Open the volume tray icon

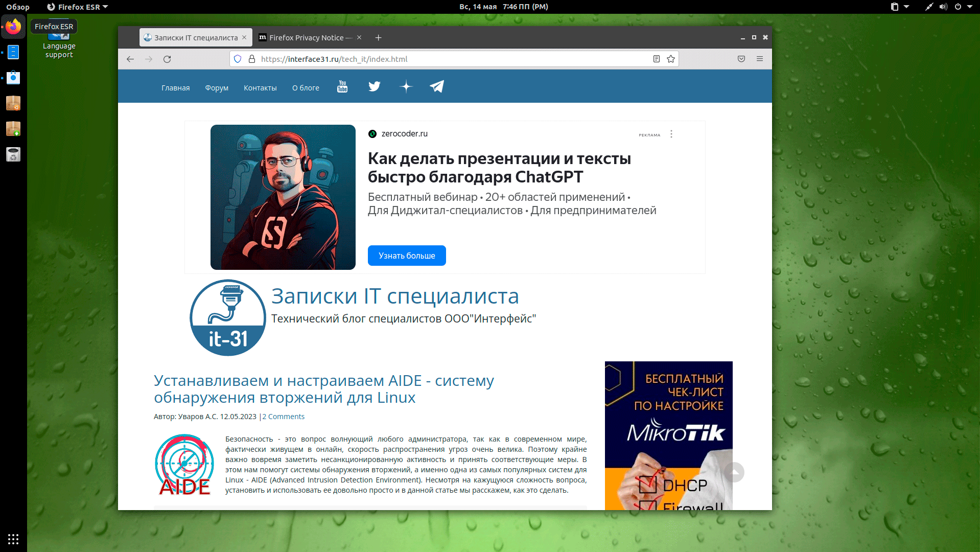click(x=943, y=7)
